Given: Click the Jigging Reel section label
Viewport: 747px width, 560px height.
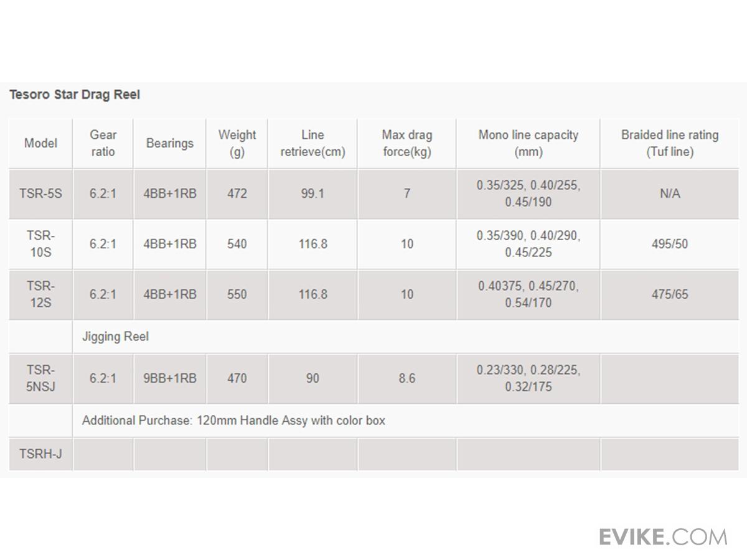Looking at the screenshot, I should click(x=116, y=337).
